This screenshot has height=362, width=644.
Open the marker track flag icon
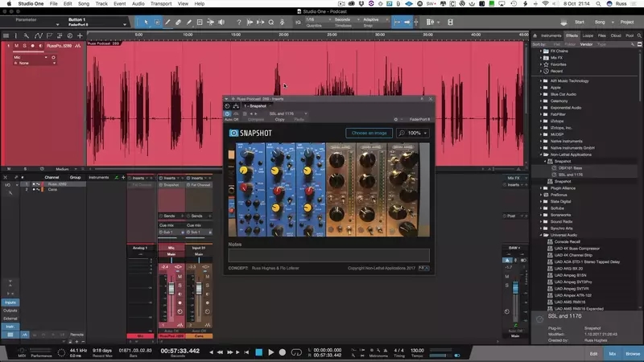(49, 35)
